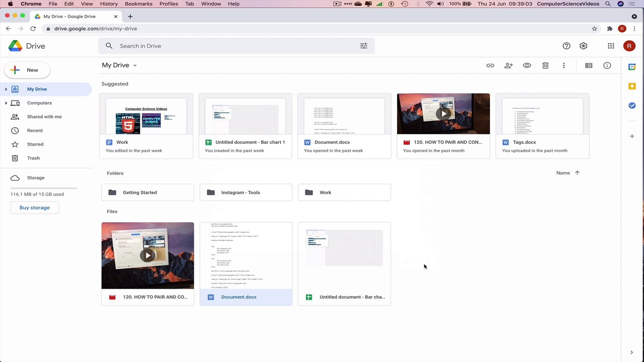
Task: Open the Chrome File menu
Action: click(x=53, y=4)
